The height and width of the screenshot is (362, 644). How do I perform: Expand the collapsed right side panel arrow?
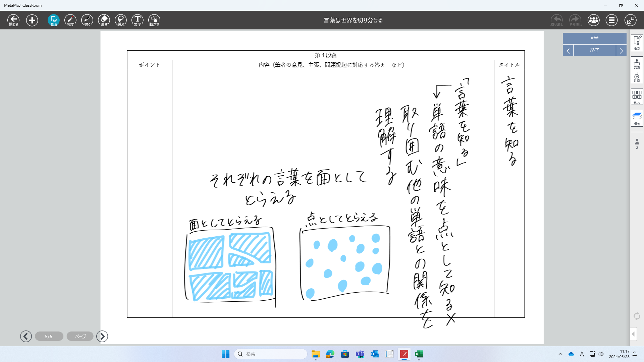[633, 334]
